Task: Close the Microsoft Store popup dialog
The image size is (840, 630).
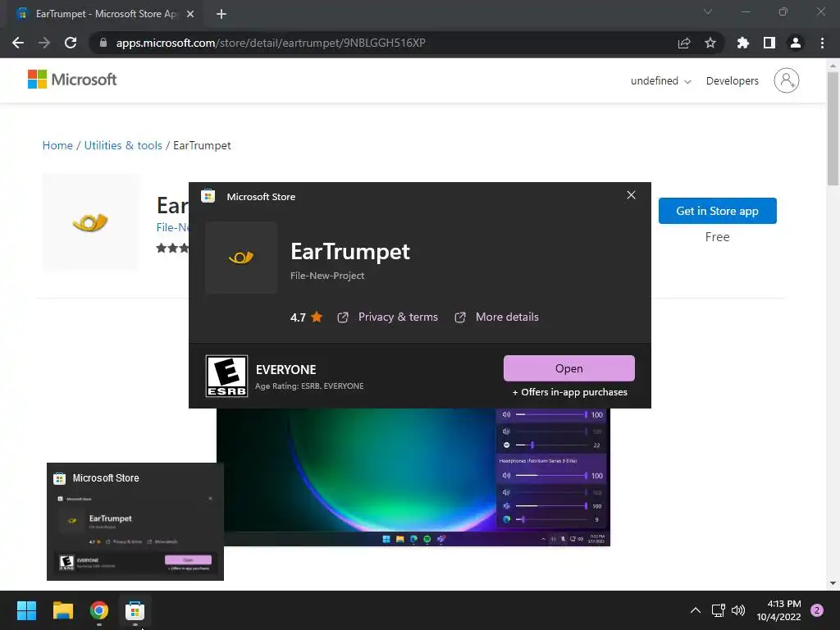Action: point(631,195)
